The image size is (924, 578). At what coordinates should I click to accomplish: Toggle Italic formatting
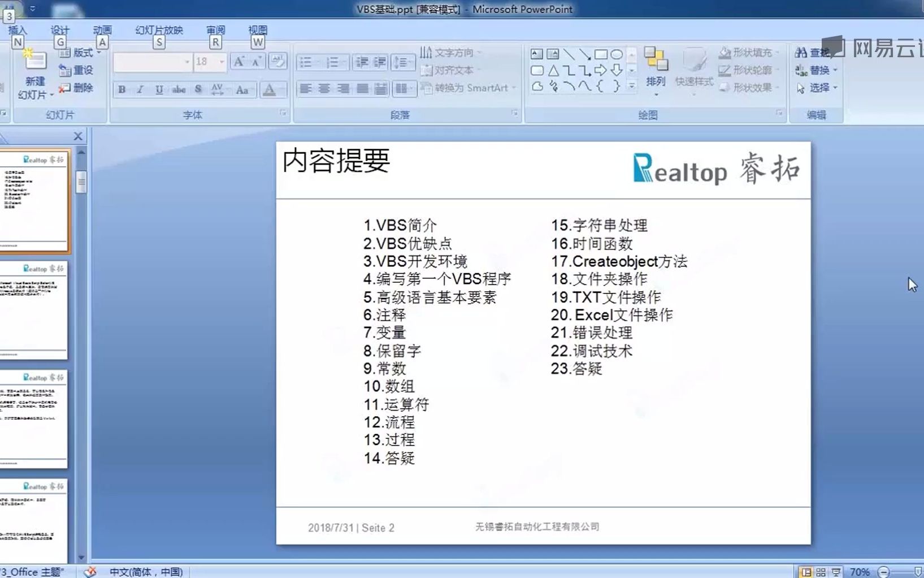(x=140, y=89)
